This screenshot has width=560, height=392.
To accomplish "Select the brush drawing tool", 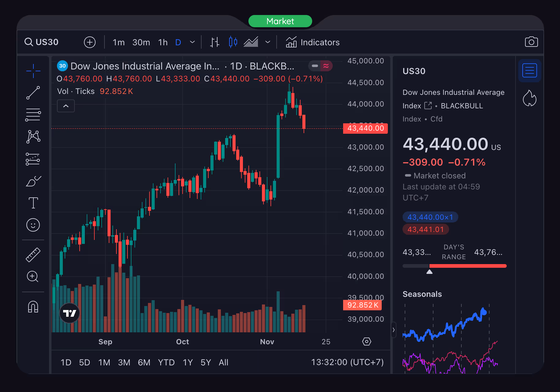I will [x=33, y=181].
